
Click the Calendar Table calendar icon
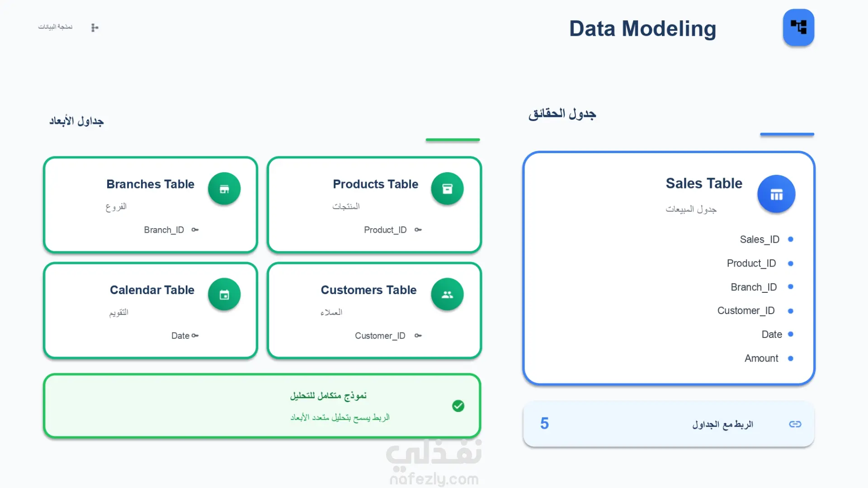pos(224,295)
